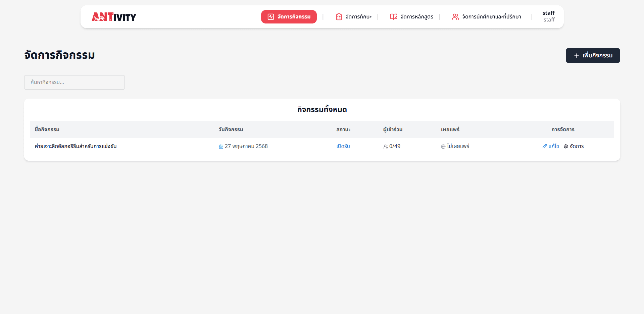Click the open book icon for จัดการหลักสูตร

pos(393,17)
